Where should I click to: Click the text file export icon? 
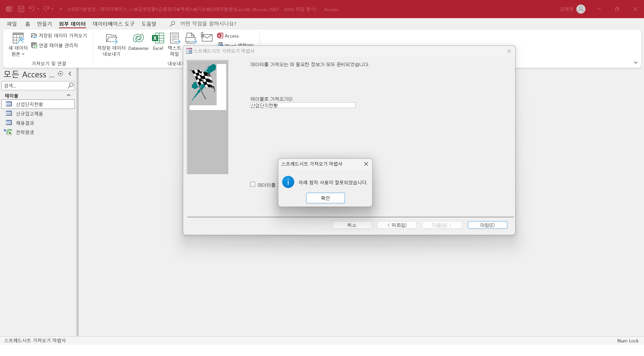(x=175, y=38)
